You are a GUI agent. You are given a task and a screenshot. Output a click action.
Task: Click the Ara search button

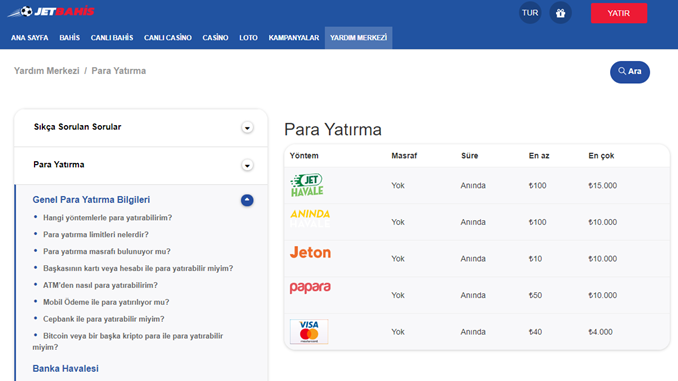[x=630, y=72]
